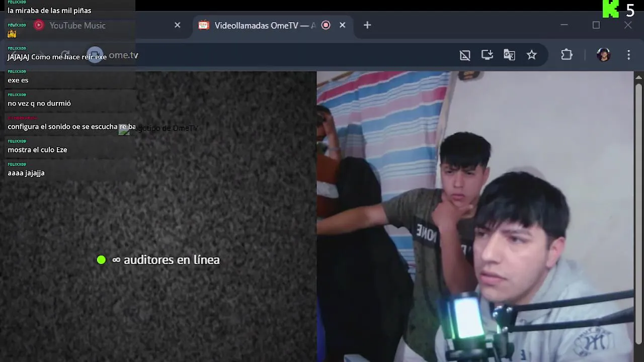The width and height of the screenshot is (644, 362).
Task: Click the recording indicator on the OmeTV tab
Action: 326,25
